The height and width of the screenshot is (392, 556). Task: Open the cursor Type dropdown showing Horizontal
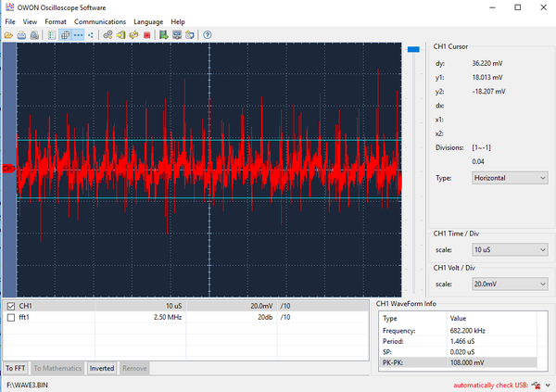[510, 178]
